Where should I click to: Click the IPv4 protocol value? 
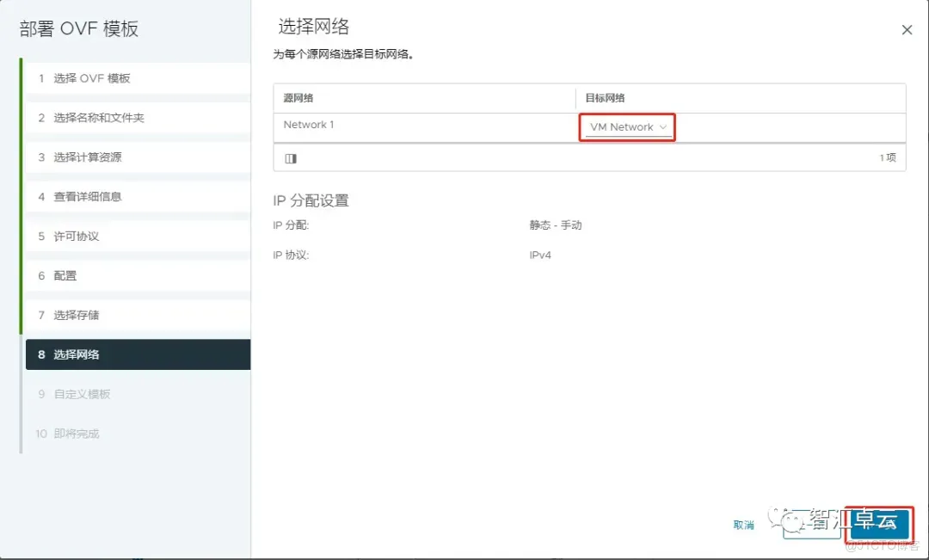coord(540,255)
